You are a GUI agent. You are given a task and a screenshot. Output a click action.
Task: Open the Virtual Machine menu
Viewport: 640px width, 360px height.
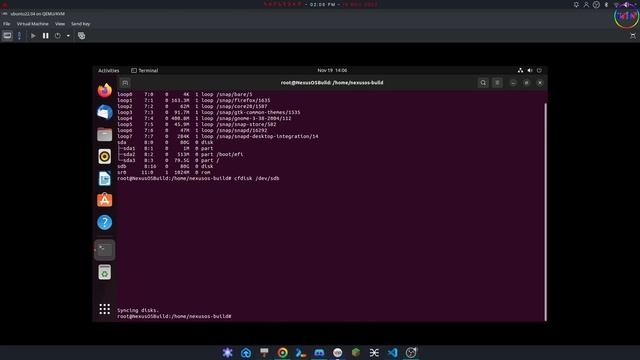(33, 24)
